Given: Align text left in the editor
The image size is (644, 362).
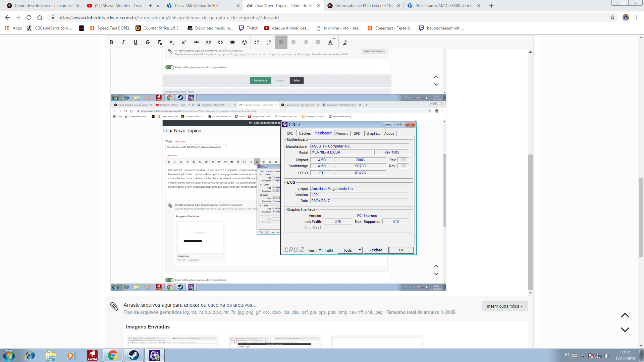Looking at the screenshot, I should [x=281, y=42].
